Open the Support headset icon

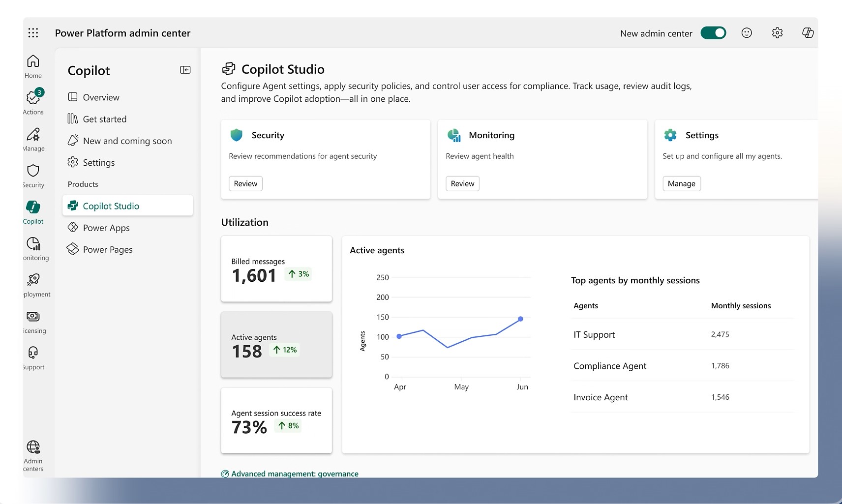click(x=33, y=353)
